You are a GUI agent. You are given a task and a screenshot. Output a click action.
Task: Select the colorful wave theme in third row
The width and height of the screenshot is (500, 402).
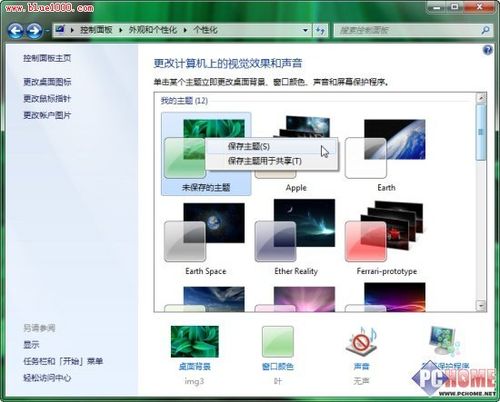[x=386, y=297]
